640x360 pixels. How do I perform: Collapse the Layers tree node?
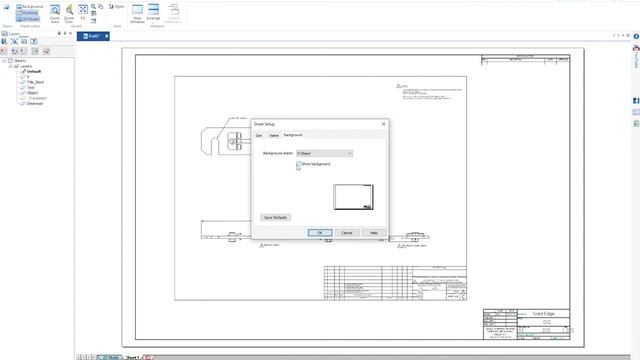11,66
